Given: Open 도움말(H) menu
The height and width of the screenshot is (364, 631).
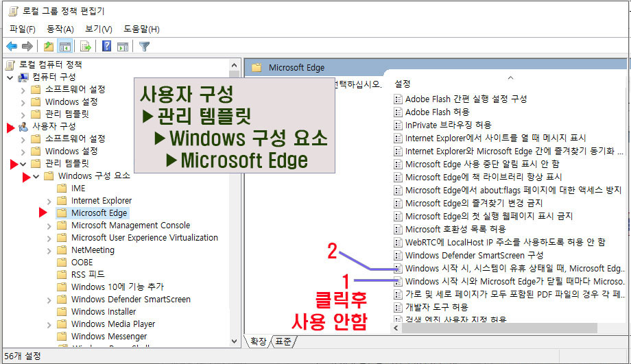Looking at the screenshot, I should point(141,29).
